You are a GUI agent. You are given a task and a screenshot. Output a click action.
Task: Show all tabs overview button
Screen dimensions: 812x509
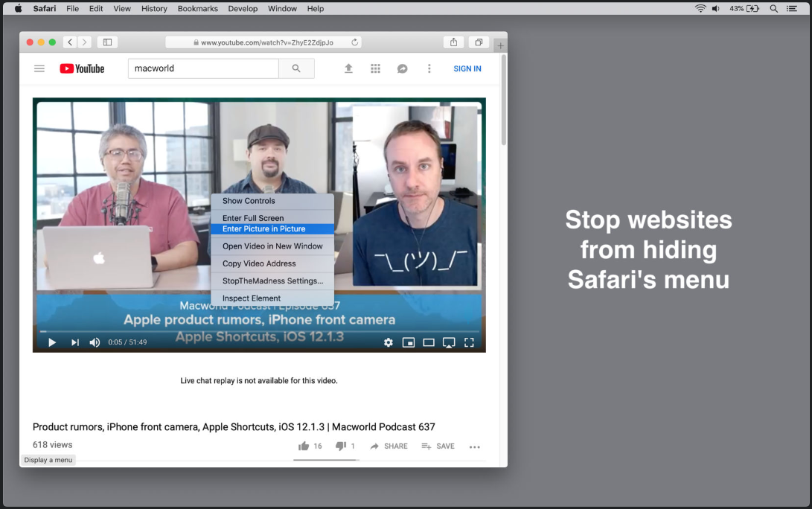[479, 42]
